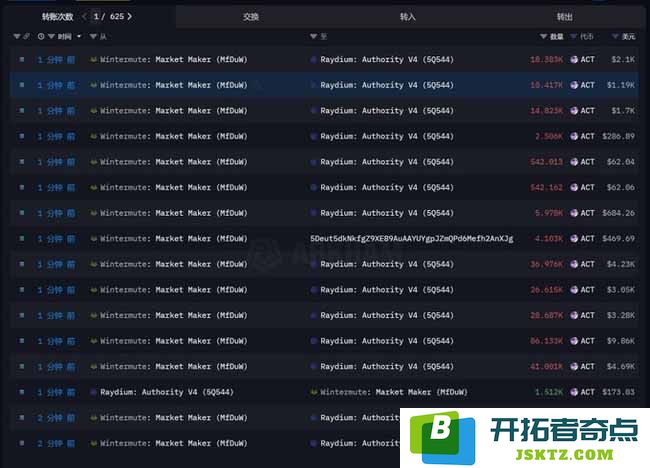Viewport: 650px width, 468px height.
Task: Click the $62.04 USD value
Action: click(x=621, y=162)
